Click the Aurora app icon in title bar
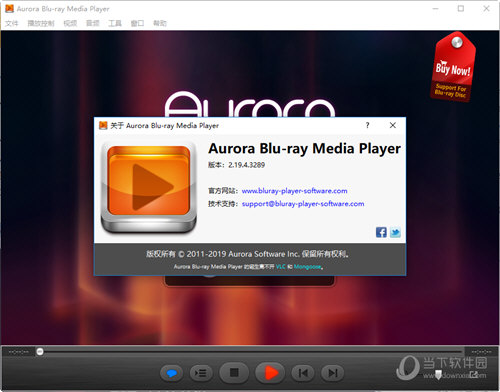Screen dimensions: 500x392 point(9,8)
